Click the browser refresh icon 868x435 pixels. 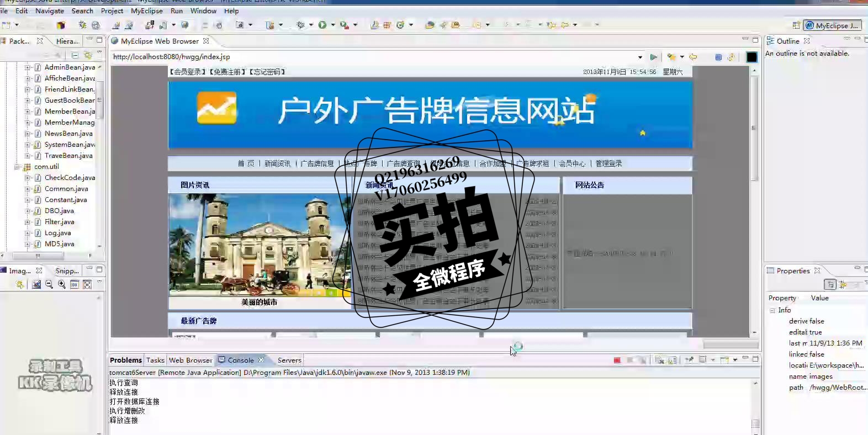731,57
